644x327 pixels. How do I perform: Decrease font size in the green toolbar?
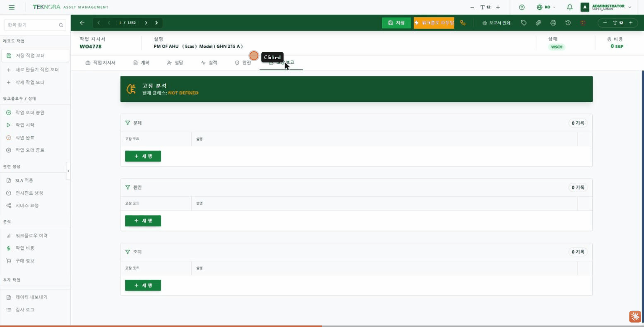[x=605, y=23]
